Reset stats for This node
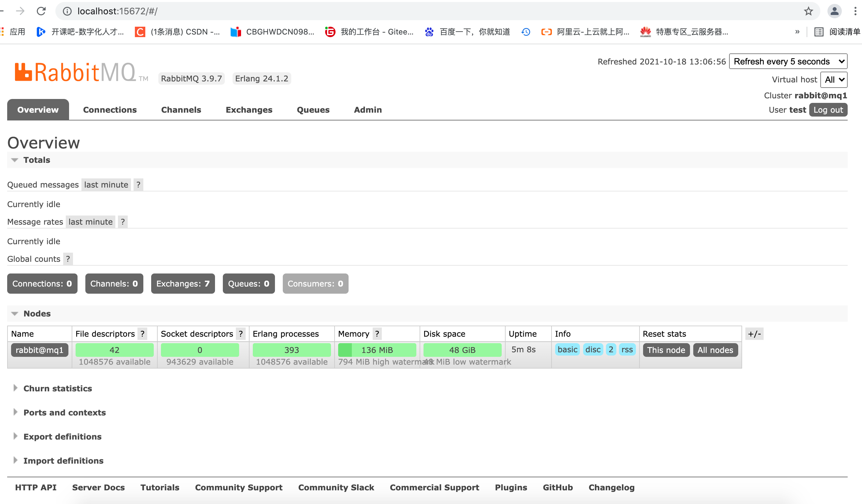Image resolution: width=862 pixels, height=504 pixels. pyautogui.click(x=666, y=350)
